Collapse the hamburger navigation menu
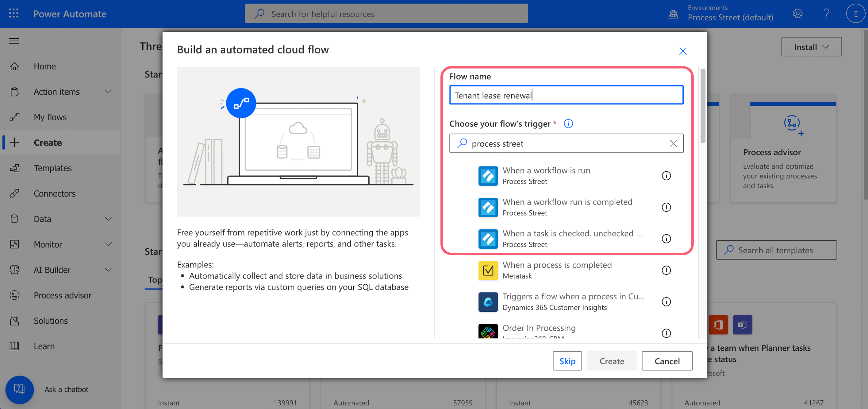 [14, 41]
